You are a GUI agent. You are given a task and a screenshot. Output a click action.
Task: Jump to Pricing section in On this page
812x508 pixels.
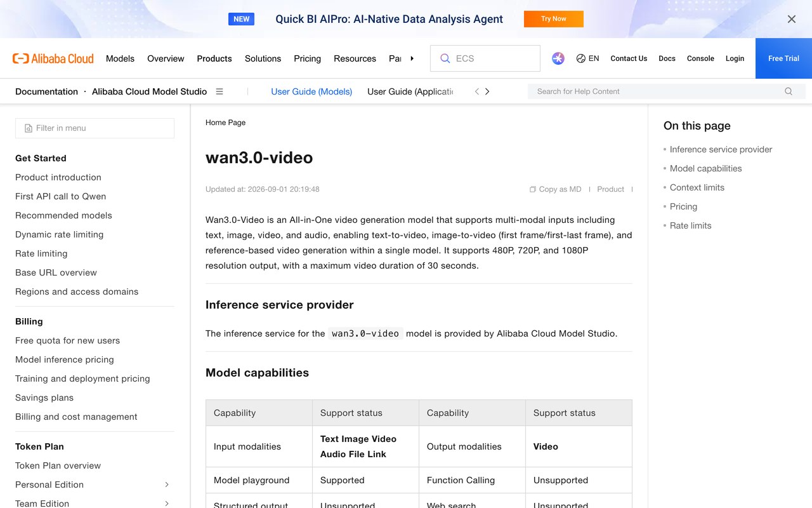coord(683,206)
